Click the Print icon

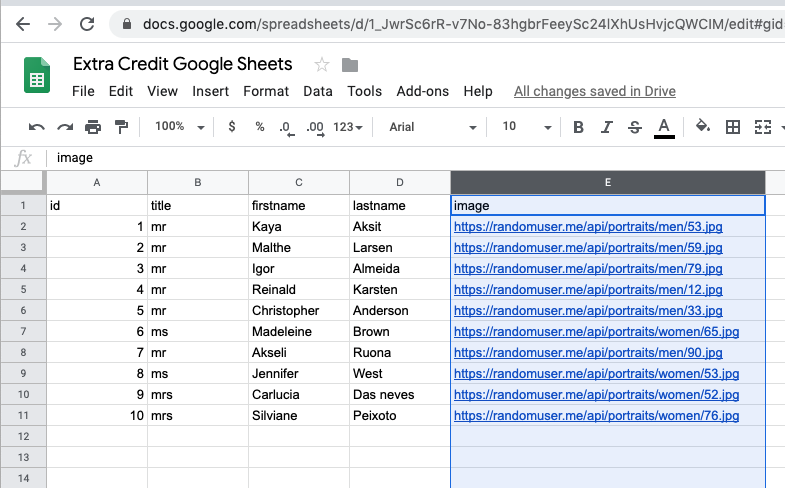pyautogui.click(x=93, y=127)
